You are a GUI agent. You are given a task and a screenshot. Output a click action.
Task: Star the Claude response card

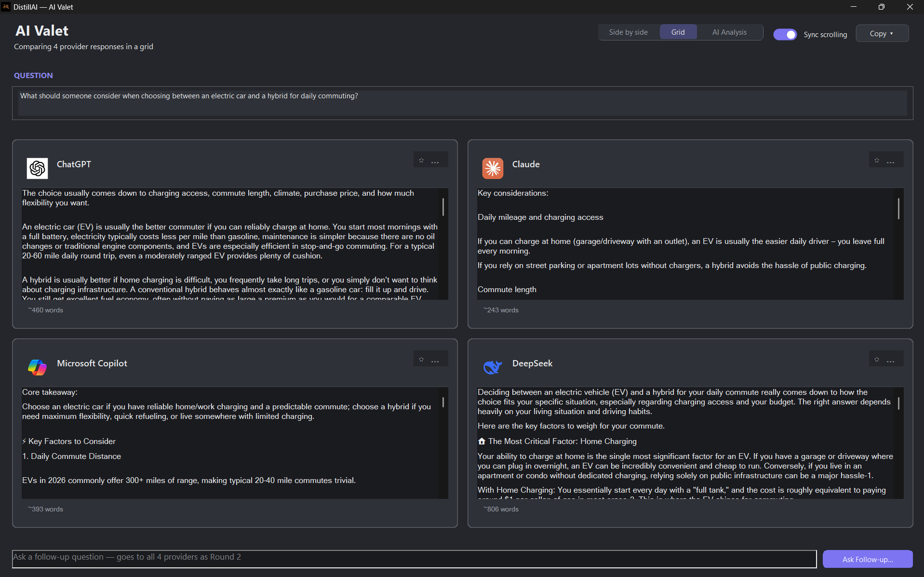pyautogui.click(x=877, y=161)
